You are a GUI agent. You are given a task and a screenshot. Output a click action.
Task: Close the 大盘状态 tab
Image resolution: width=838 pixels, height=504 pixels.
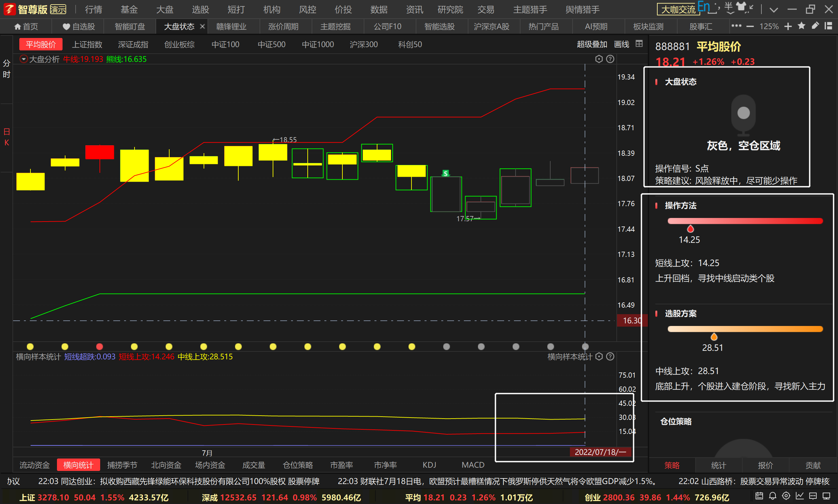tap(202, 26)
